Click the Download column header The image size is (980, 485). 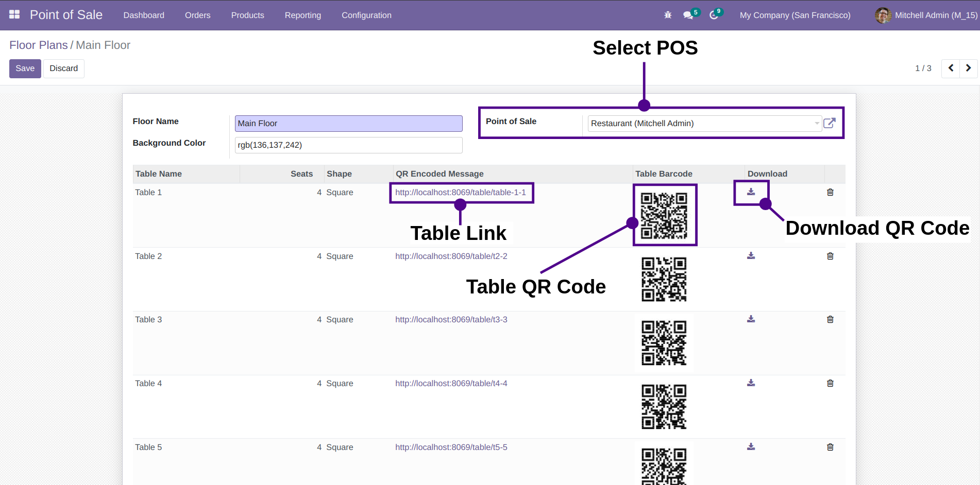click(784, 174)
